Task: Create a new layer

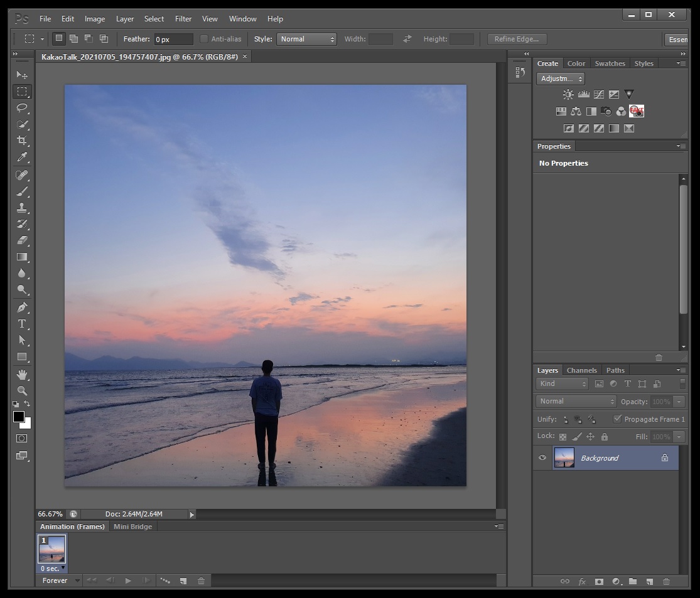Action: click(x=650, y=582)
